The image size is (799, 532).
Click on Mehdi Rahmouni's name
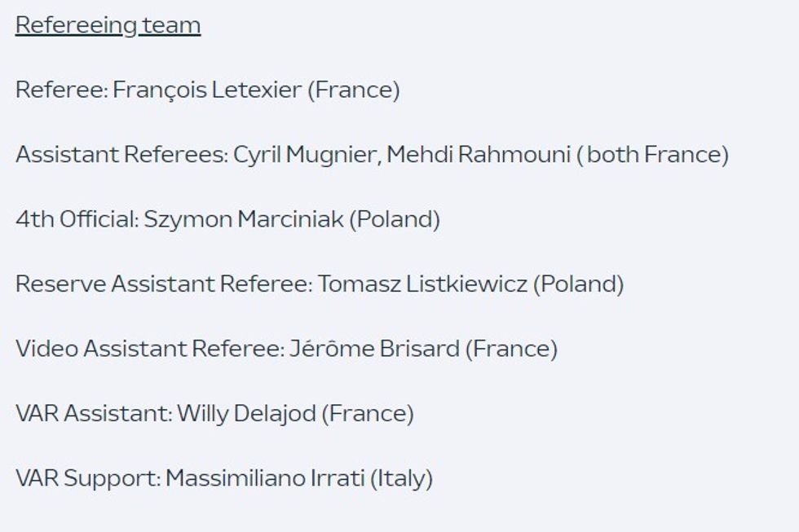click(x=478, y=155)
